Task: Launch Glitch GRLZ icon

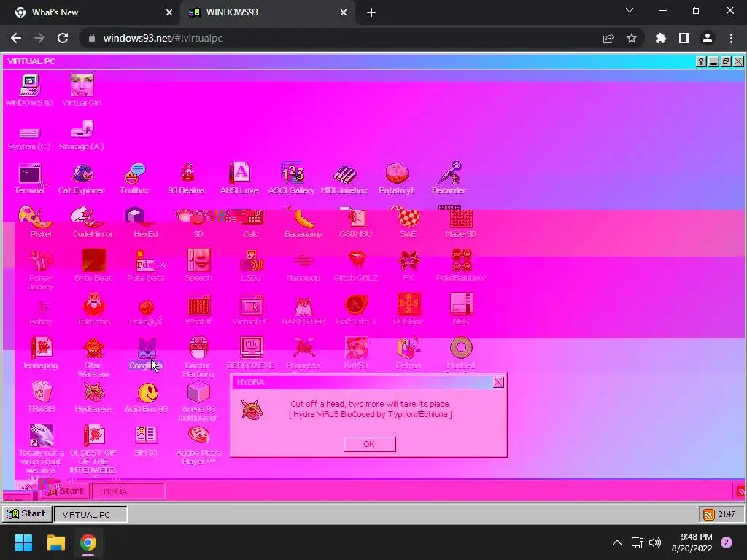Action: click(356, 265)
